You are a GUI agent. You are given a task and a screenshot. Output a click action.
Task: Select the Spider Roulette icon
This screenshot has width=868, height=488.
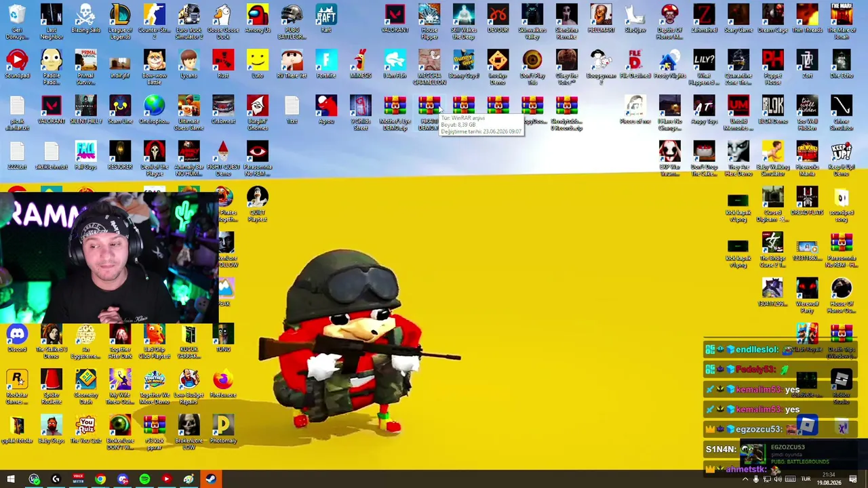(x=51, y=387)
